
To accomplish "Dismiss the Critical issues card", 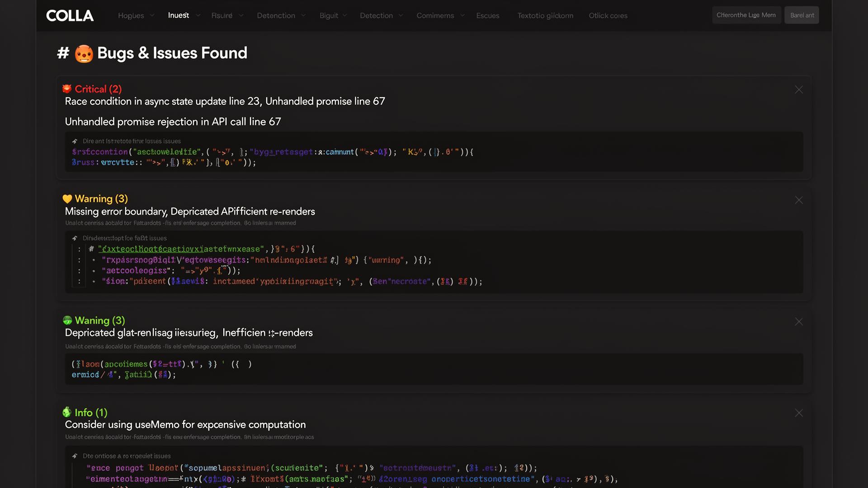I will click(x=799, y=90).
